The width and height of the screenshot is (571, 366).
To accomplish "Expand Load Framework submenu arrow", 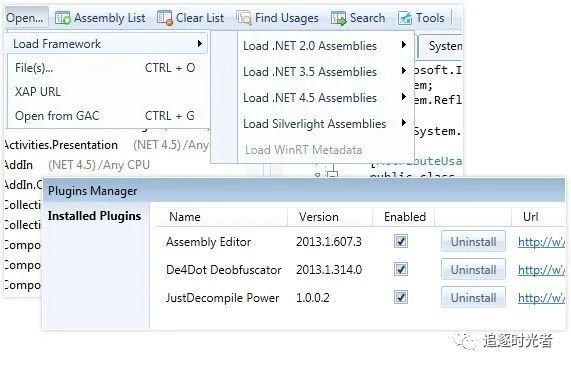I will [x=200, y=44].
